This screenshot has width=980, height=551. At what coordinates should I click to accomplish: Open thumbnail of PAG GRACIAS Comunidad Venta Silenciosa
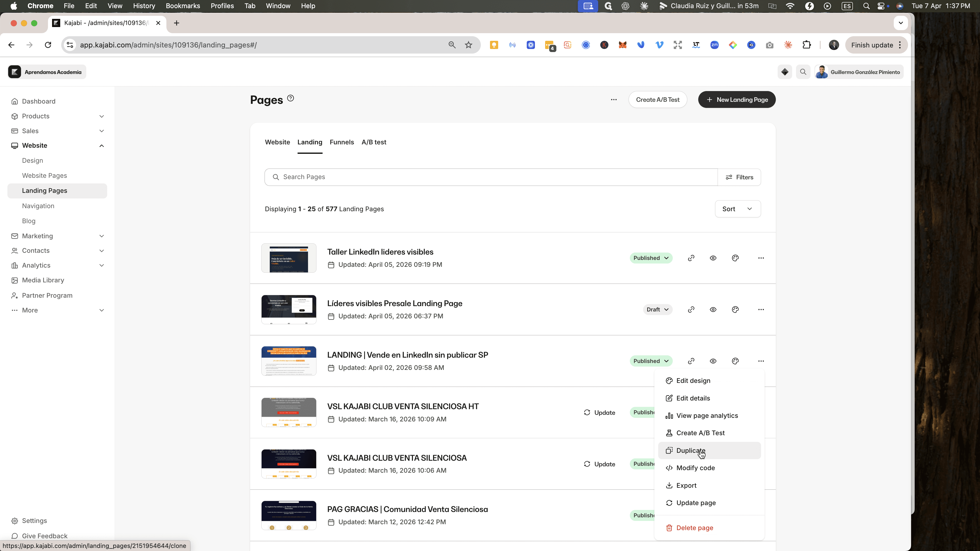[x=289, y=515]
